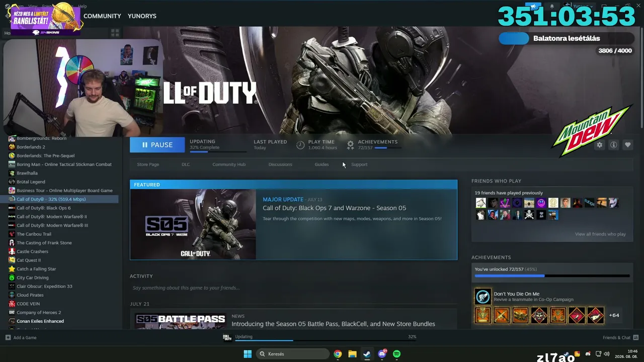Select Call of Duty: Modern Warfare II
Screen dimensions: 644x362
(52, 217)
